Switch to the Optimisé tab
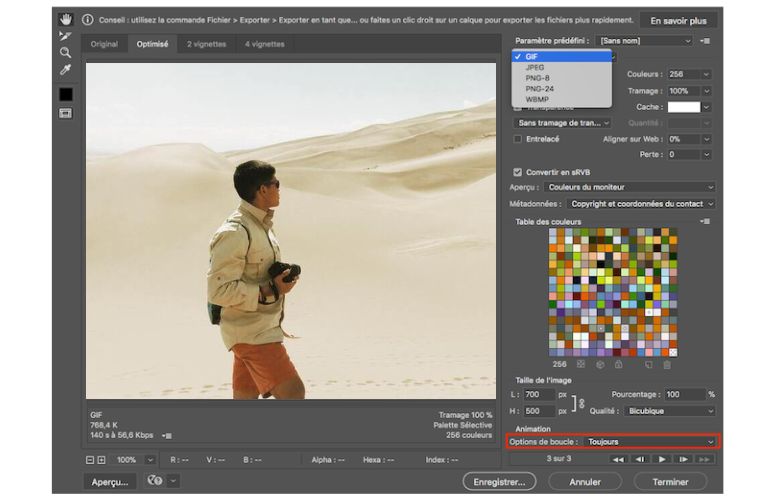 pos(152,44)
